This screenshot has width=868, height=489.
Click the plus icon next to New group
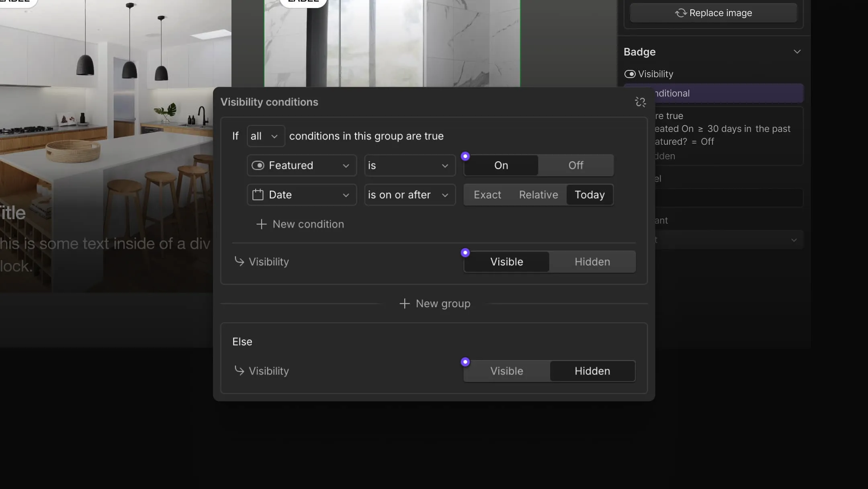(404, 304)
